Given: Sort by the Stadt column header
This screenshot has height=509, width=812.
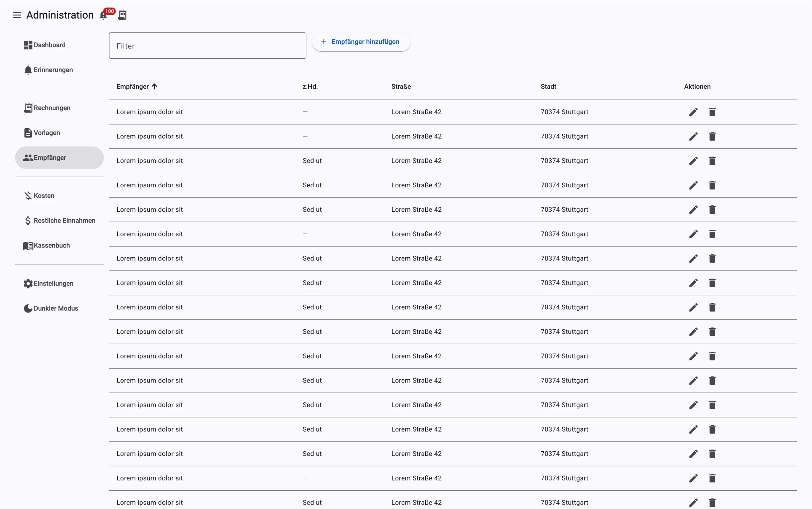Looking at the screenshot, I should (x=548, y=87).
